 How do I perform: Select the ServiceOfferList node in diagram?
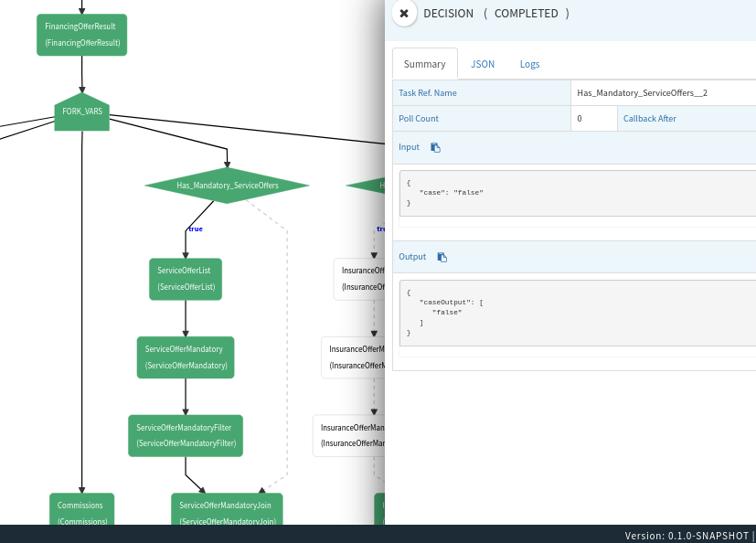(185, 279)
